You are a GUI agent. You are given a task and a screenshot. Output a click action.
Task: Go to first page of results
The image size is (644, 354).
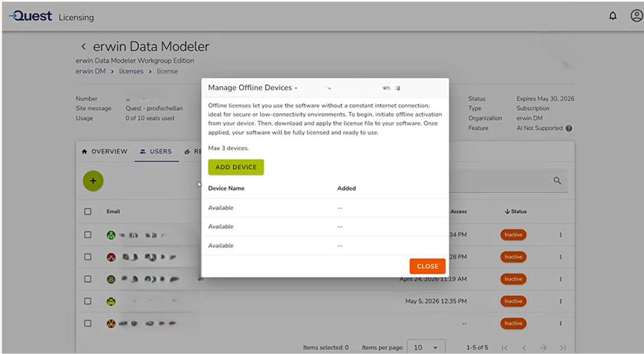tap(504, 348)
